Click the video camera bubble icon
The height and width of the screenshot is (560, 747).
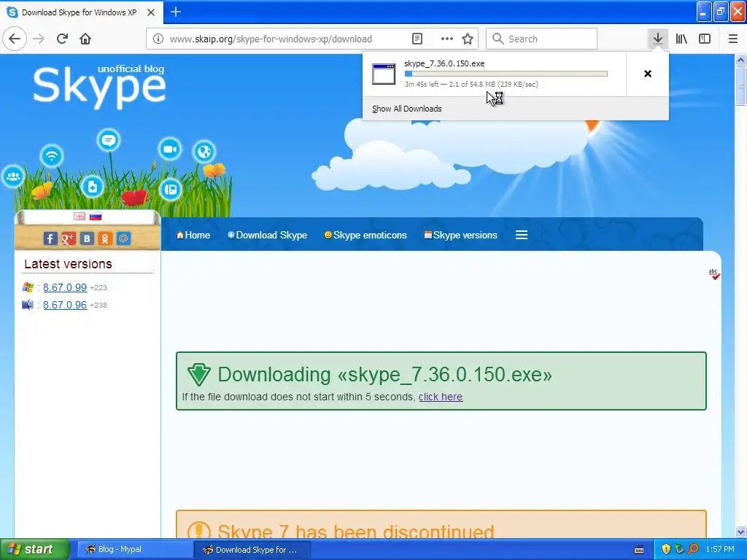click(x=169, y=149)
